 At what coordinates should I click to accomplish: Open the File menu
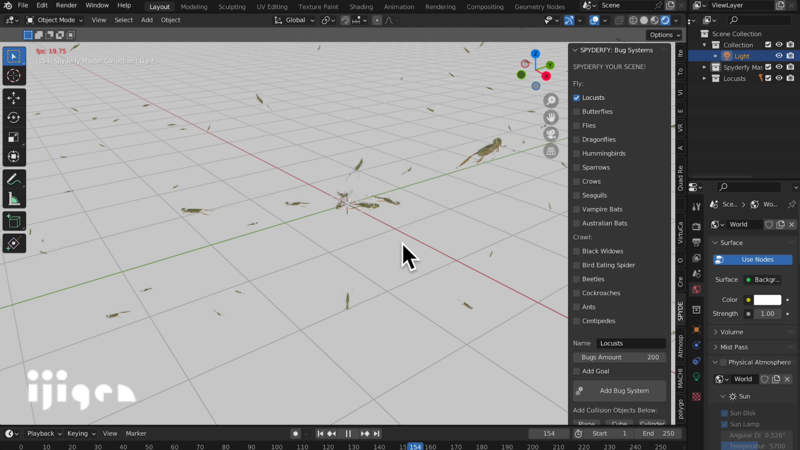coord(23,6)
